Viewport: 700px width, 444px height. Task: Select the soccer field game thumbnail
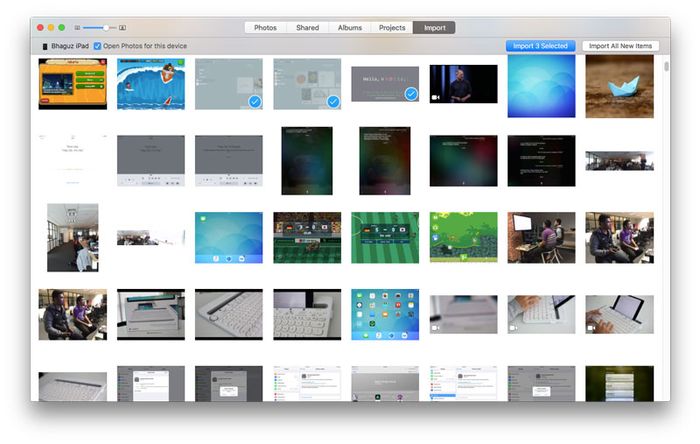pyautogui.click(x=385, y=237)
